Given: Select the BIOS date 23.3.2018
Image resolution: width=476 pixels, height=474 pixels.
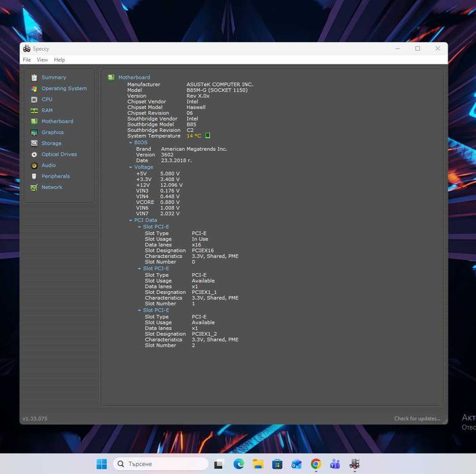Looking at the screenshot, I should point(176,160).
